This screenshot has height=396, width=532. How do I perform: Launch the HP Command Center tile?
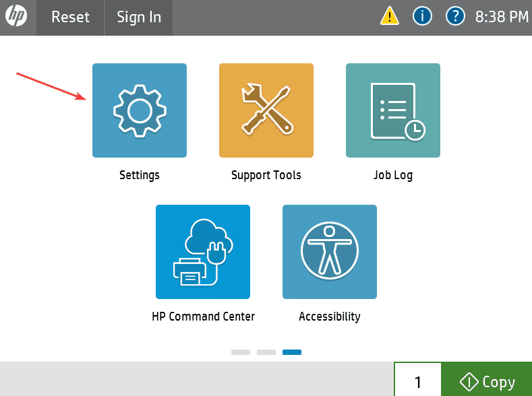(x=203, y=252)
